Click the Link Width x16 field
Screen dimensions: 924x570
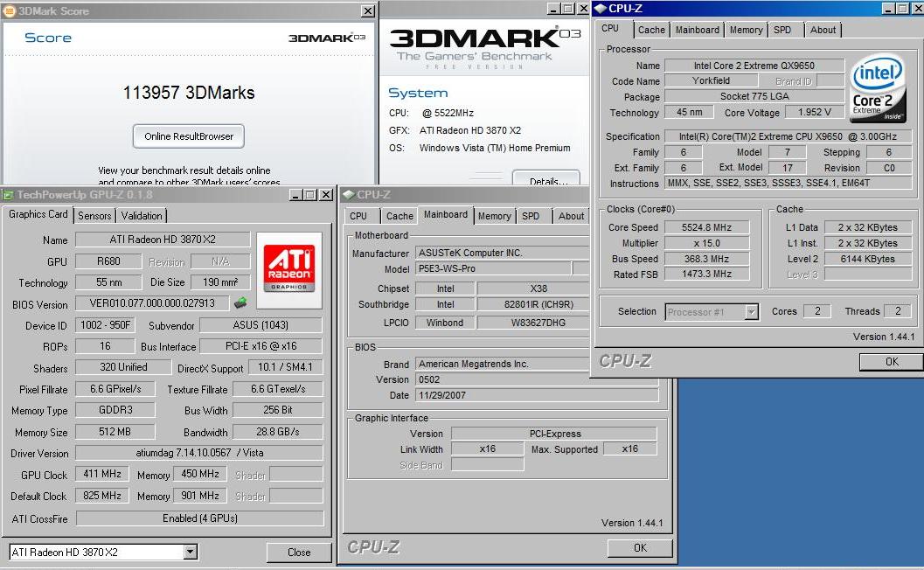tap(487, 448)
